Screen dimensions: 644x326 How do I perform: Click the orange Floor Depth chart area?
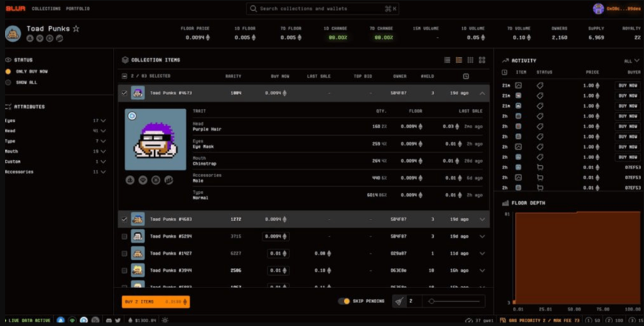tap(577, 258)
